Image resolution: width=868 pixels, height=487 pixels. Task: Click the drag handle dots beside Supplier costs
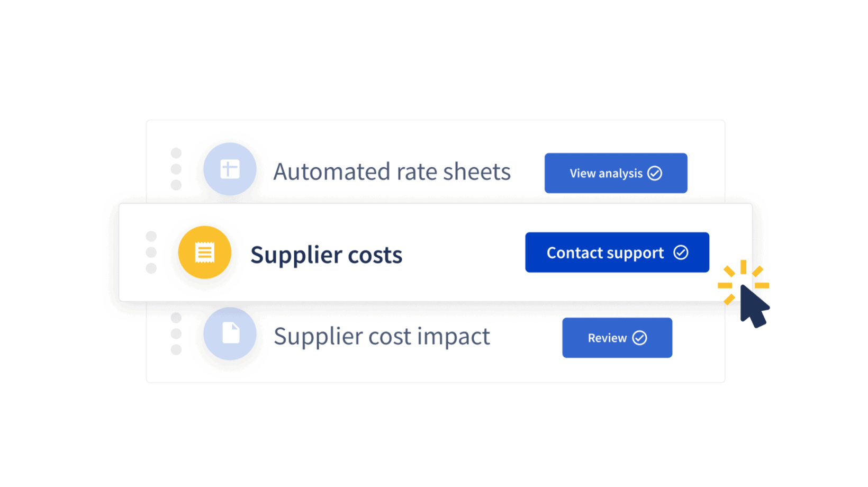(151, 252)
